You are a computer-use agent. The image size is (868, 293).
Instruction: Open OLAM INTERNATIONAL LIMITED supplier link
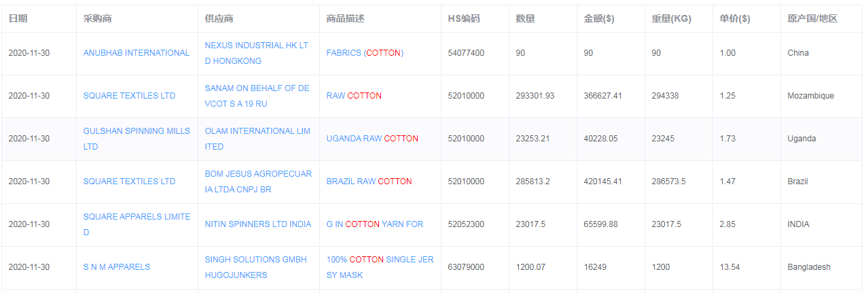[257, 139]
